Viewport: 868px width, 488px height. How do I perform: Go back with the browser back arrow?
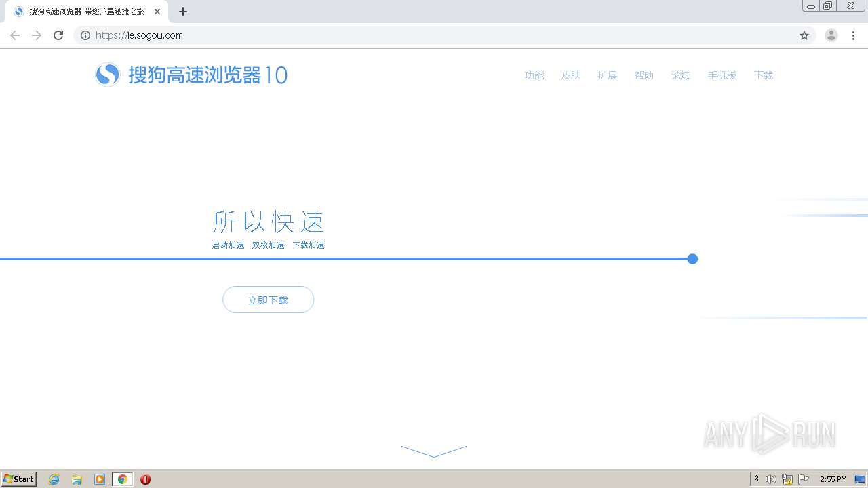pyautogui.click(x=15, y=35)
